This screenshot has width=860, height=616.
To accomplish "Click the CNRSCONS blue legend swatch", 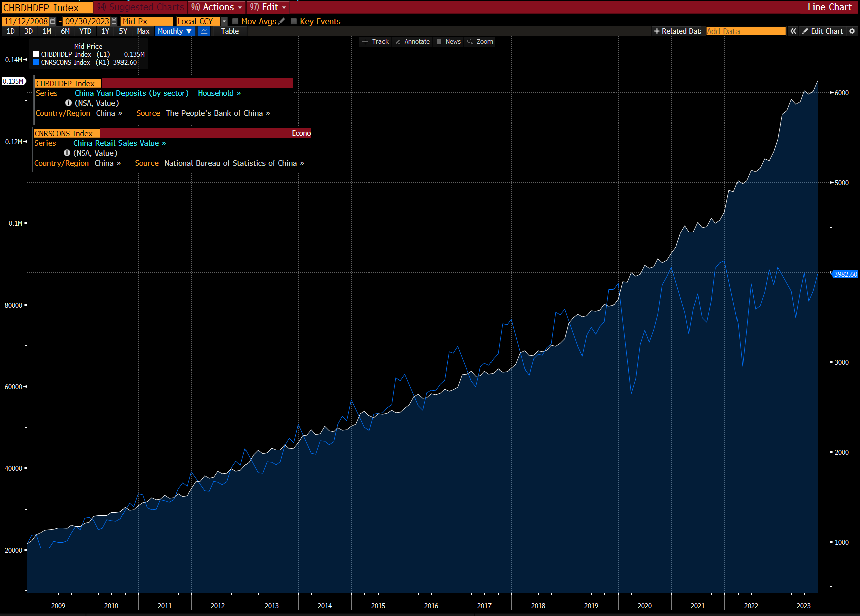I will [x=36, y=62].
